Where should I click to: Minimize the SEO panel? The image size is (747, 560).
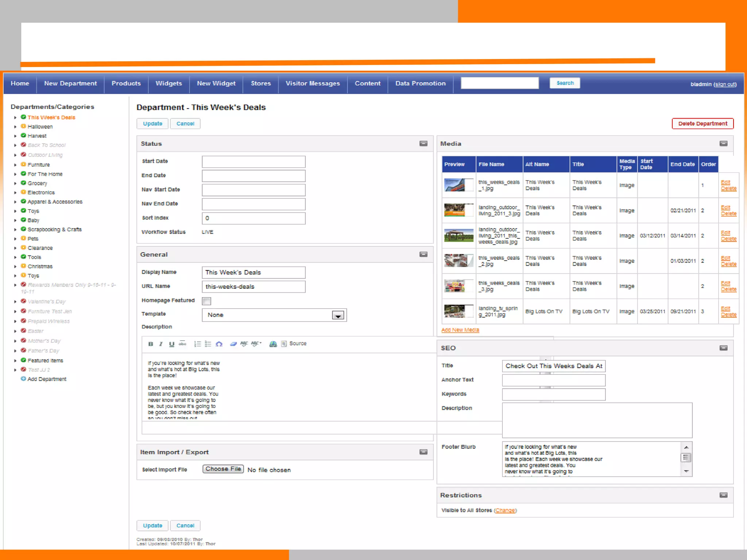[x=723, y=348]
